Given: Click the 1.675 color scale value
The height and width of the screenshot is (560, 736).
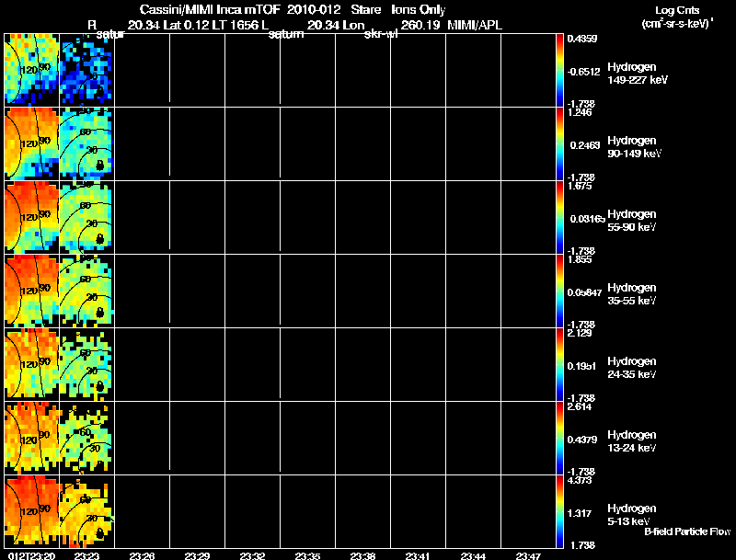Looking at the screenshot, I should 580,186.
